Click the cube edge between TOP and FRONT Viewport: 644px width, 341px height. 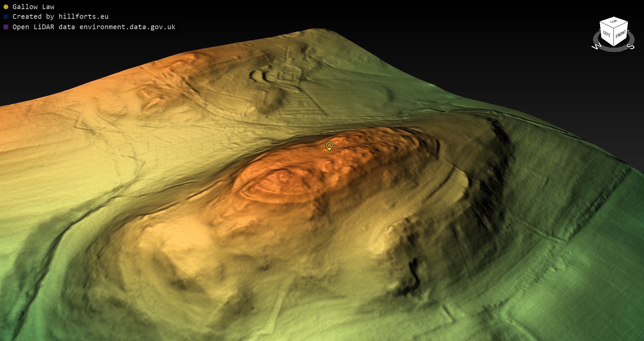pos(621,25)
